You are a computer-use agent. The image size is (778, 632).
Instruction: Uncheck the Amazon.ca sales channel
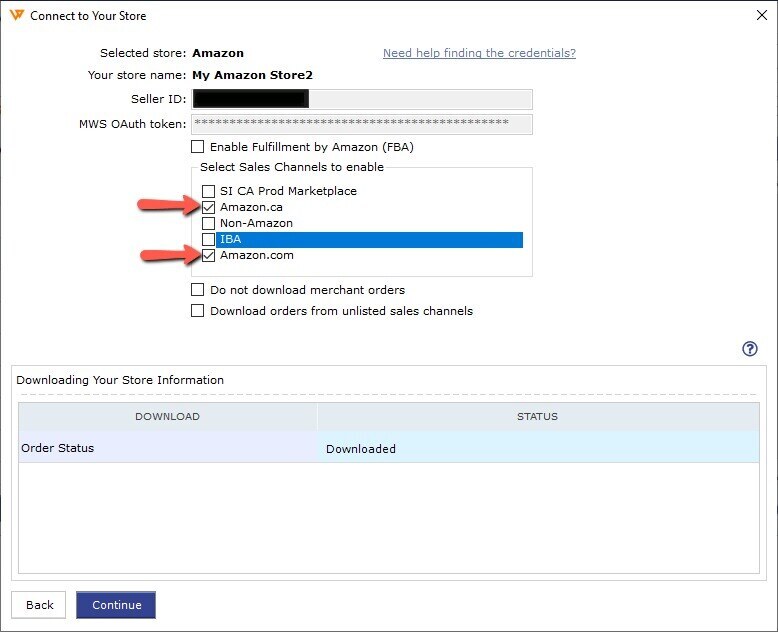(x=208, y=207)
